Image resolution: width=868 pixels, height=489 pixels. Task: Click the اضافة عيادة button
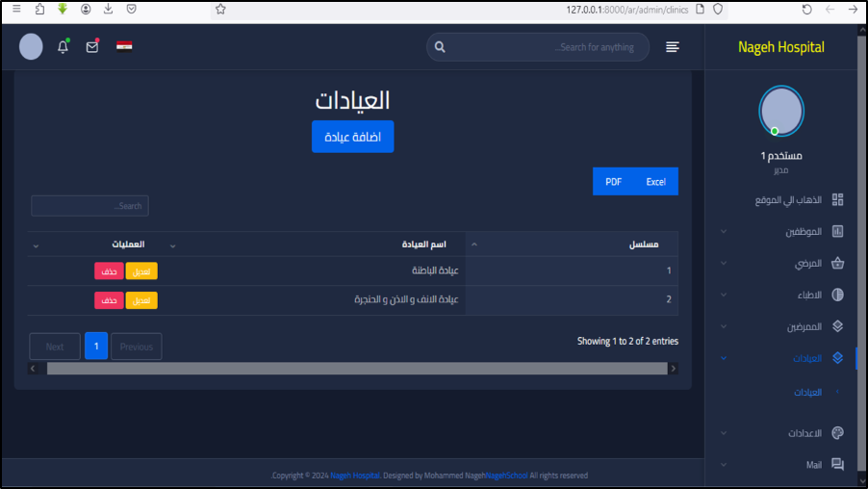352,137
